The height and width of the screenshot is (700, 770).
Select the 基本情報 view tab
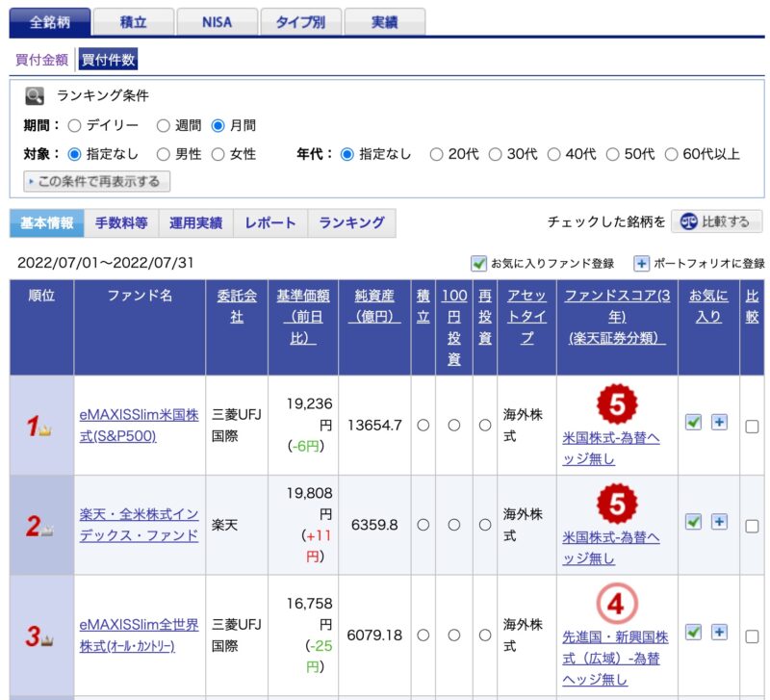(x=47, y=223)
